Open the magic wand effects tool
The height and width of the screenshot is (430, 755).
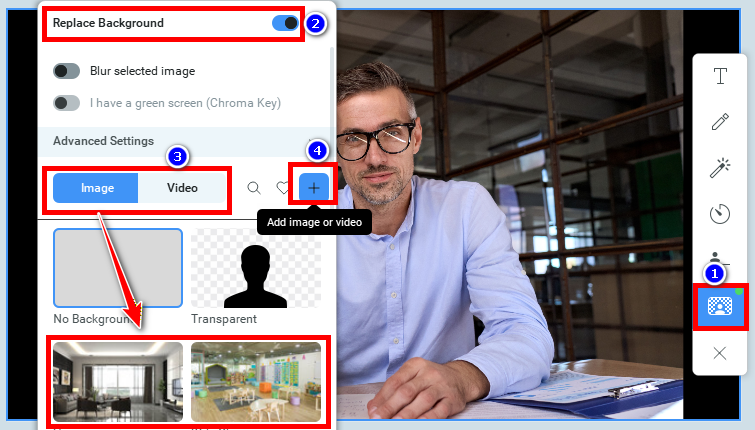coord(719,168)
